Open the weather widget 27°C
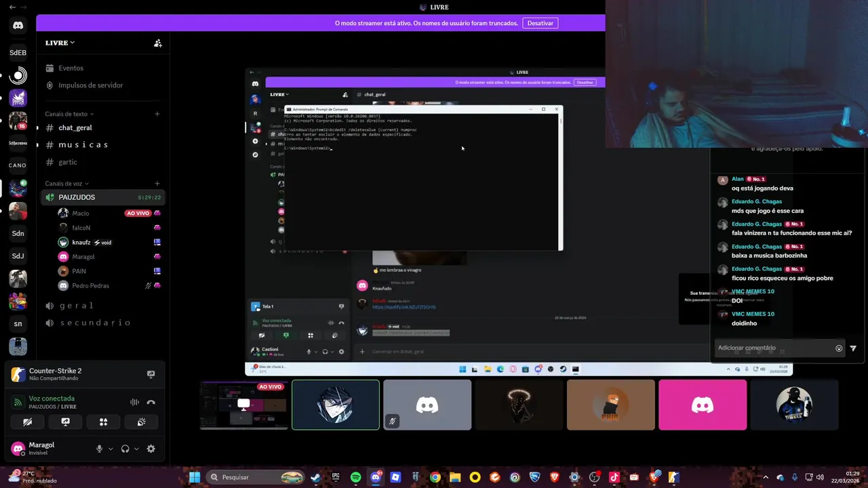The image size is (868, 488). click(34, 477)
